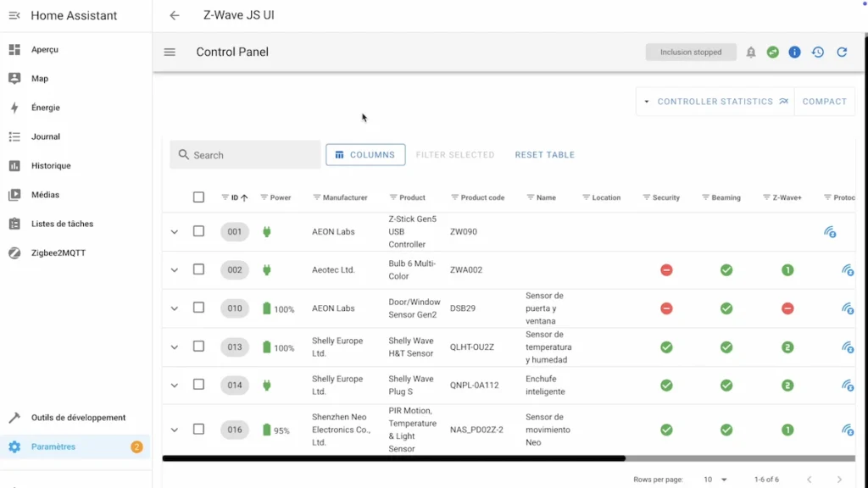This screenshot has width=868, height=488.
Task: Select the checkbox for node 016
Action: click(198, 430)
